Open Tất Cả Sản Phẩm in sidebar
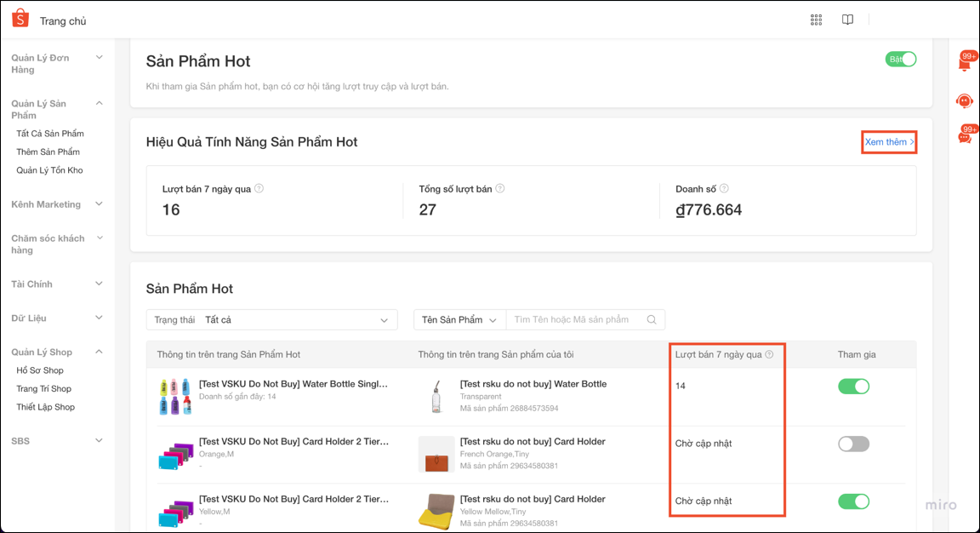Screen dimensions: 980x533 [x=50, y=134]
